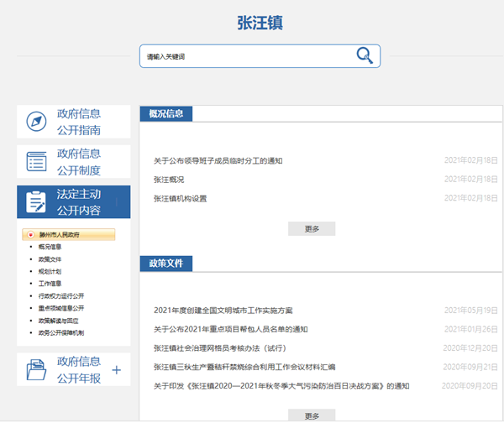
Task: Select 重点领域信息公开 in the sidebar
Action: coord(60,308)
